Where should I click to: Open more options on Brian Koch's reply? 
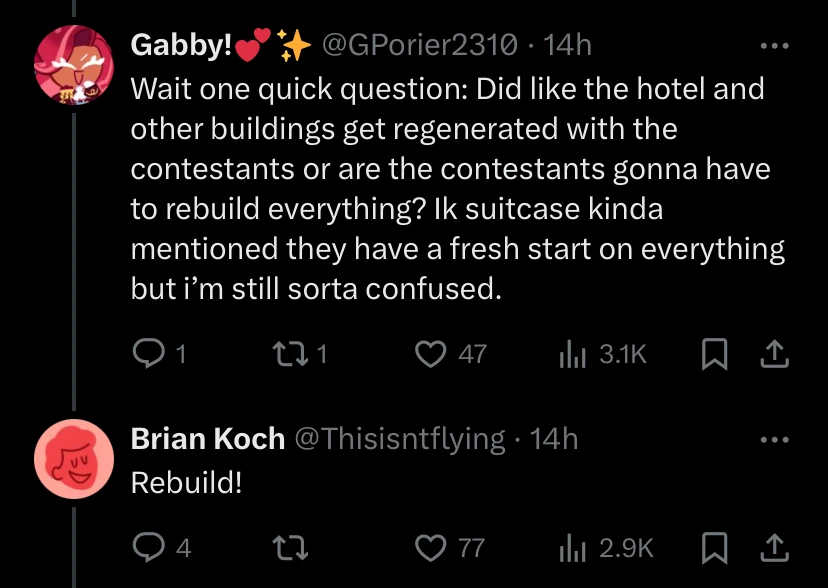click(775, 438)
